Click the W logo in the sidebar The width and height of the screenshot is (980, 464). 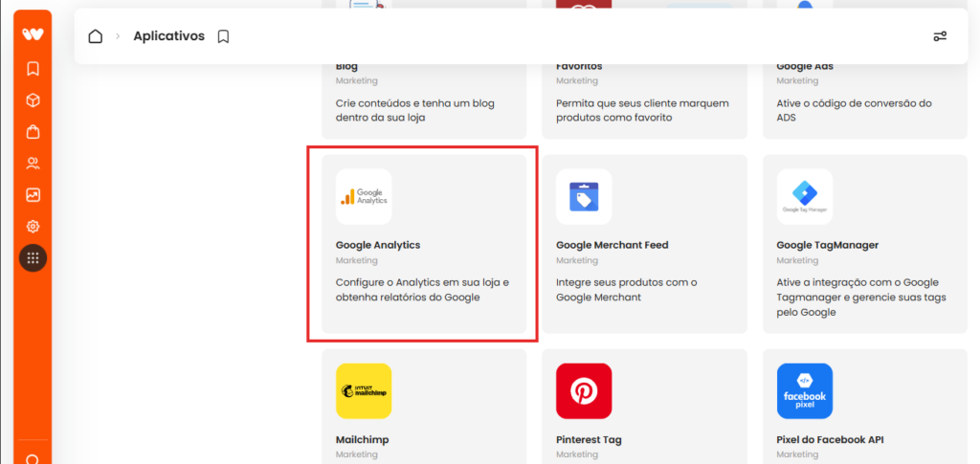point(33,34)
